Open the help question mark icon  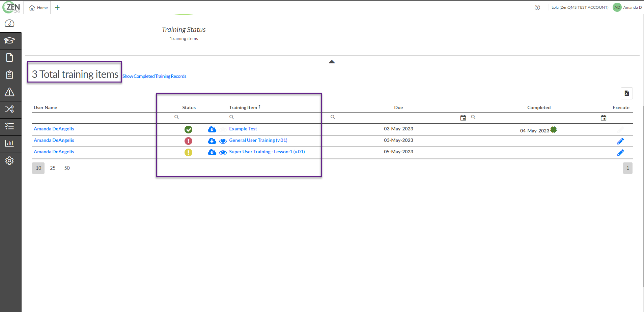tap(537, 7)
